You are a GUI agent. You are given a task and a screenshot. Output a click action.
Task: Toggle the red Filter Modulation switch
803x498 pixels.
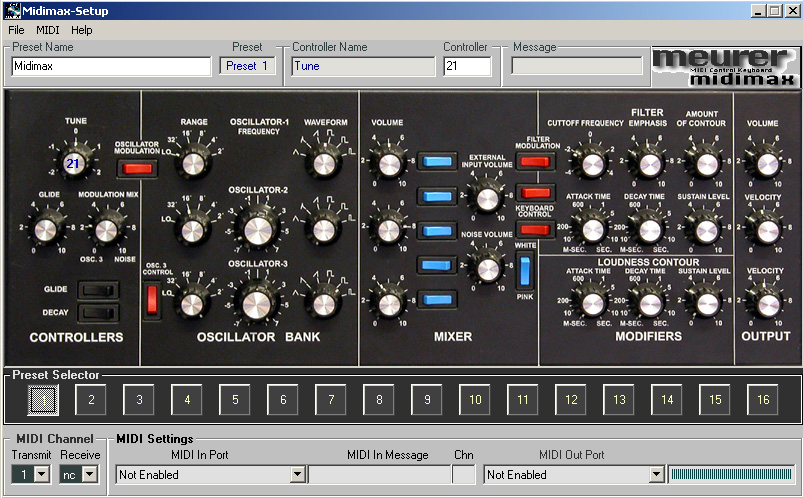[535, 162]
